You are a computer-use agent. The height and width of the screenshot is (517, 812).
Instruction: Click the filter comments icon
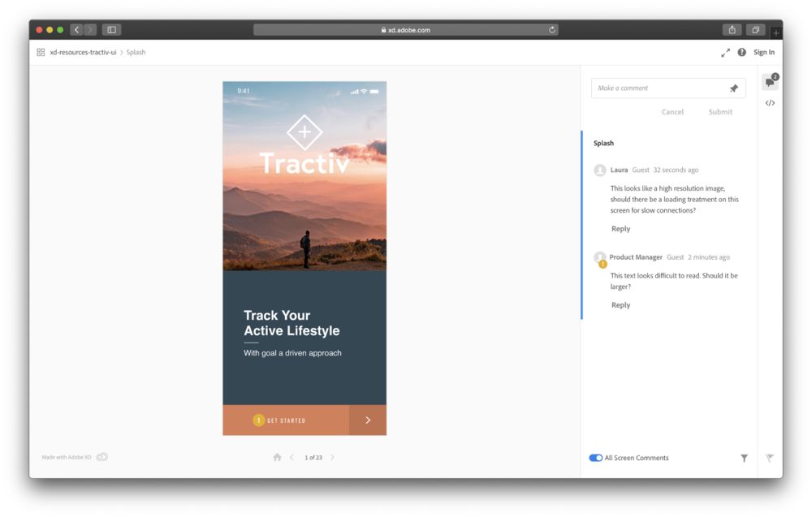pos(744,458)
